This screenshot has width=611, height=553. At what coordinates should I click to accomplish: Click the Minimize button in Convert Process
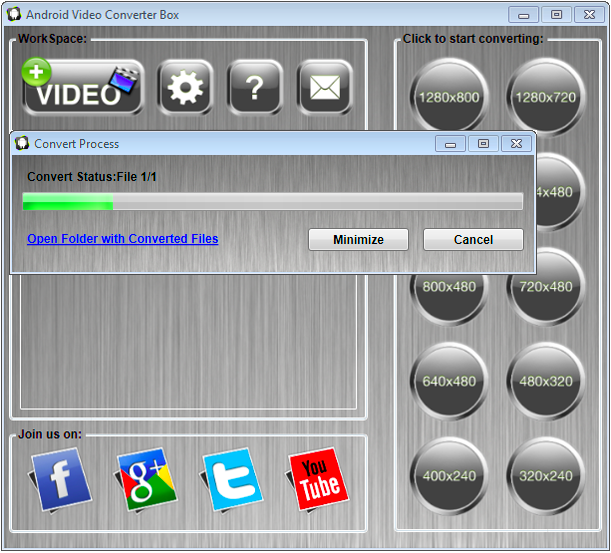(358, 239)
